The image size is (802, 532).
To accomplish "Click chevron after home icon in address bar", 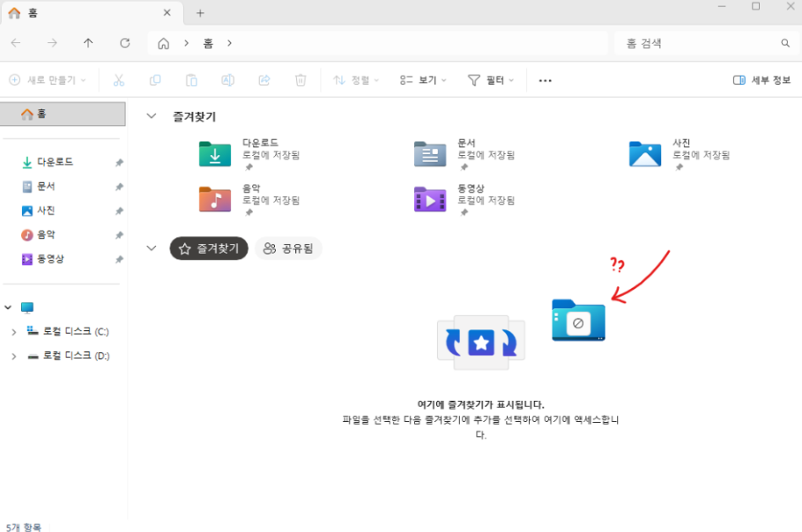I will [x=186, y=43].
